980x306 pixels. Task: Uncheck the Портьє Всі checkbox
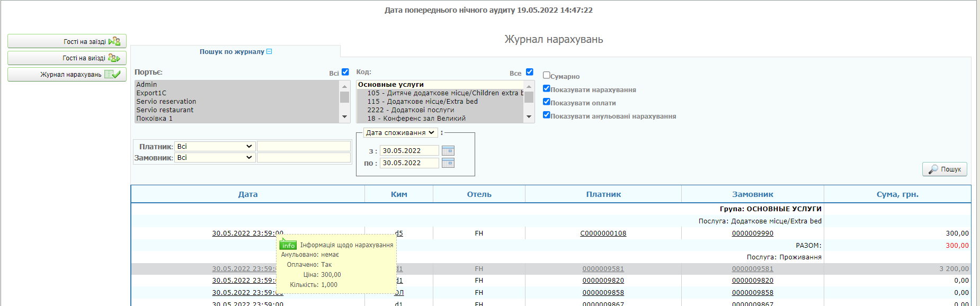tap(345, 73)
